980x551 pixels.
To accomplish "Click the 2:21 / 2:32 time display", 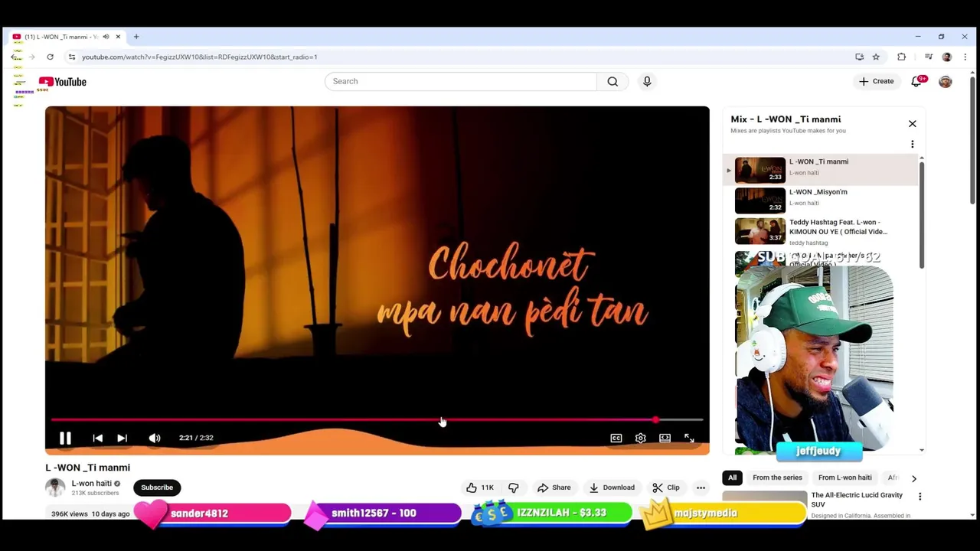I will pos(196,438).
